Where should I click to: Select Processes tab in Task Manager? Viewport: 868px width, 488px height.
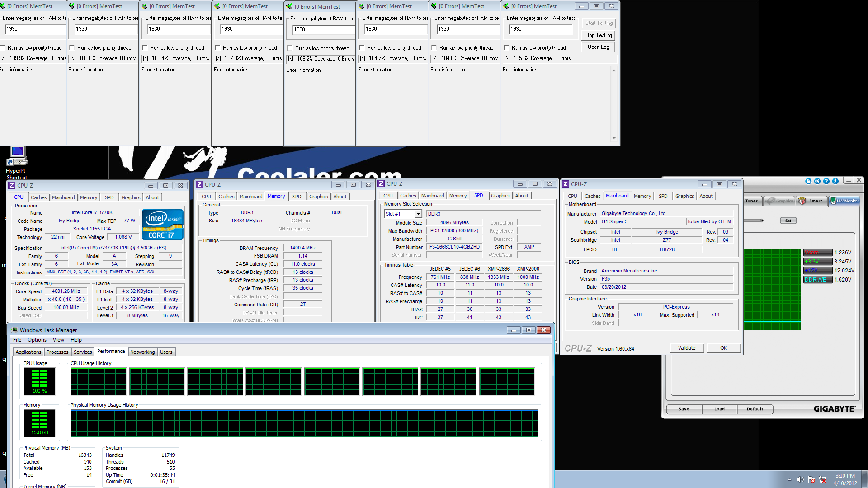[x=57, y=352]
